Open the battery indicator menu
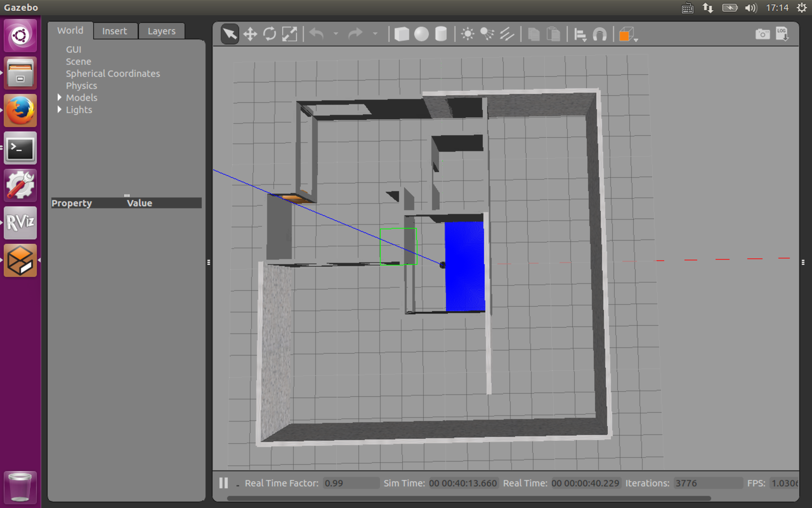Screen dimensions: 812x508 click(730, 8)
